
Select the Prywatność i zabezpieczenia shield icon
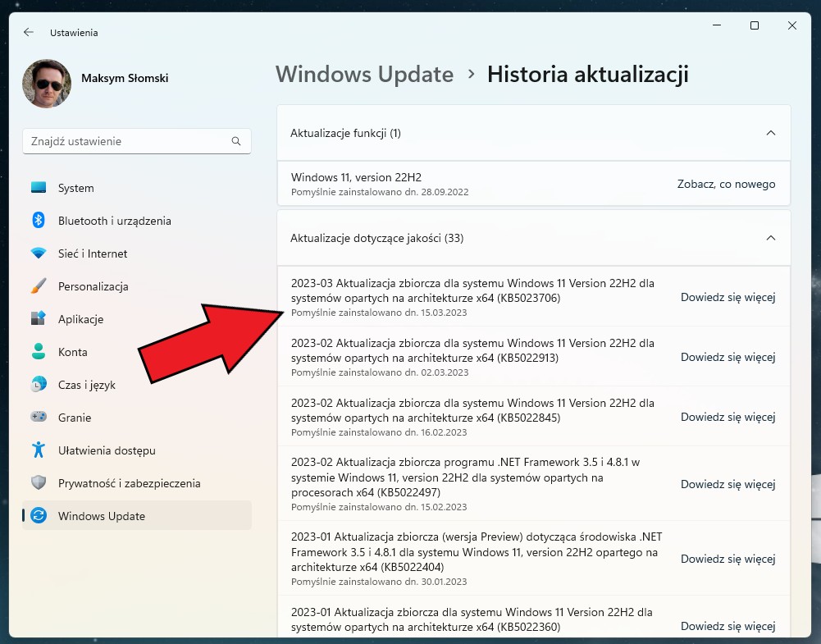pos(37,483)
